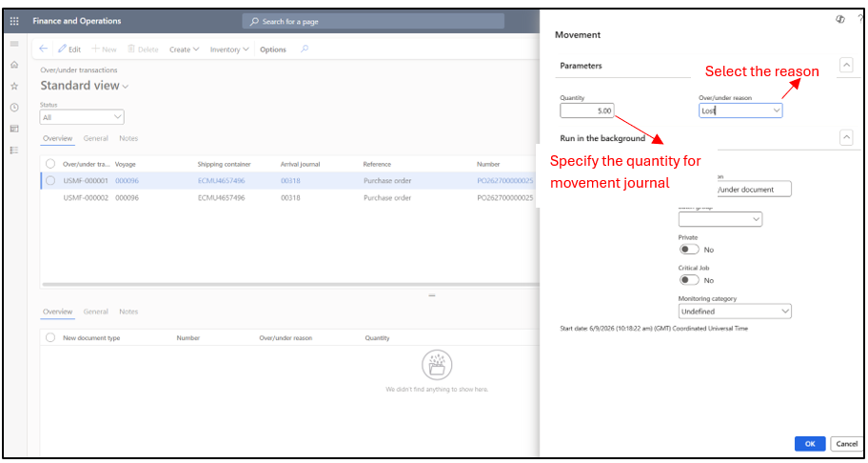Switch to upper Notes tab
The image size is (868, 463).
(128, 138)
